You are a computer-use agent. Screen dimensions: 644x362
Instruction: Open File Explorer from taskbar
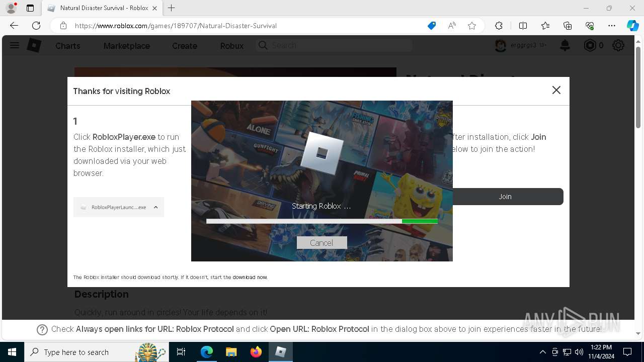231,352
